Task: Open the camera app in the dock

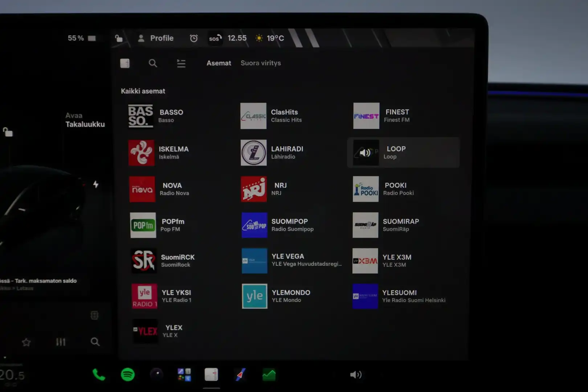Action: pos(157,375)
